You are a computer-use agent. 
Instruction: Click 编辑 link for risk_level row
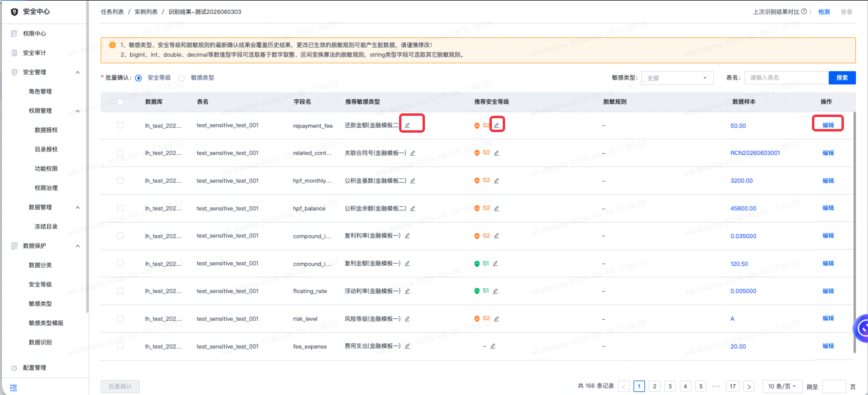(828, 318)
